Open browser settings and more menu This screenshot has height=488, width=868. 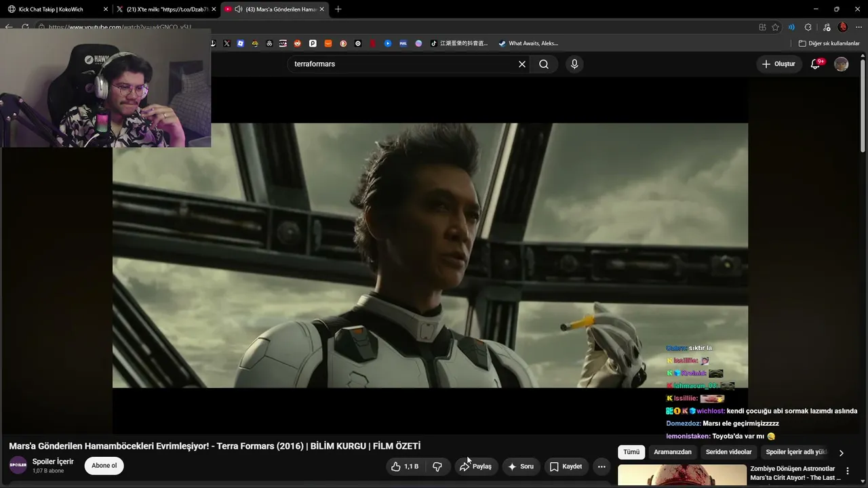pyautogui.click(x=858, y=27)
